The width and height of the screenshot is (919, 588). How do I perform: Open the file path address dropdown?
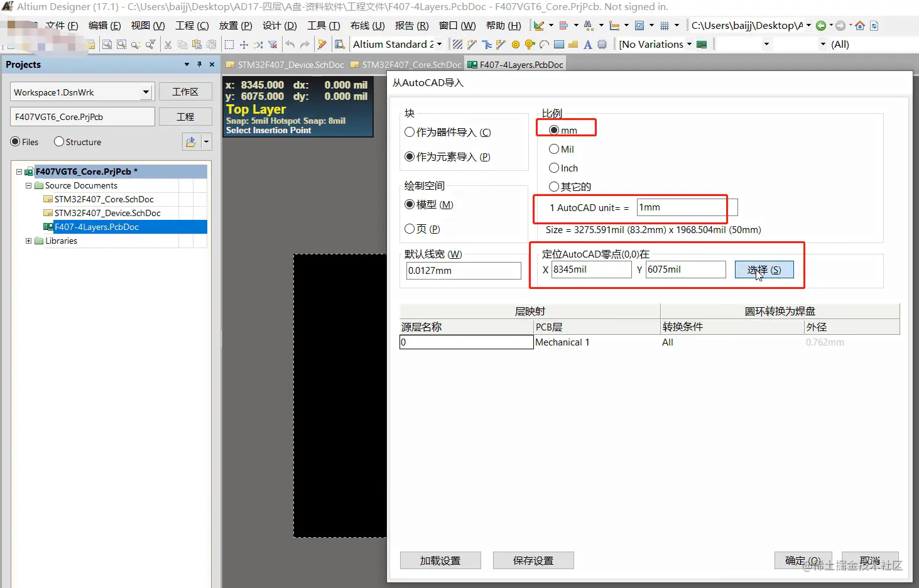click(807, 26)
